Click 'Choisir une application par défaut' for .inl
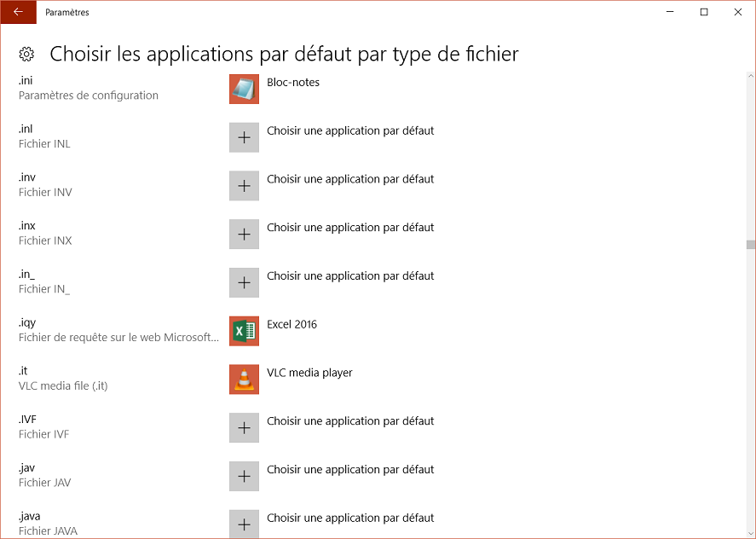Image resolution: width=756 pixels, height=539 pixels. click(x=350, y=130)
